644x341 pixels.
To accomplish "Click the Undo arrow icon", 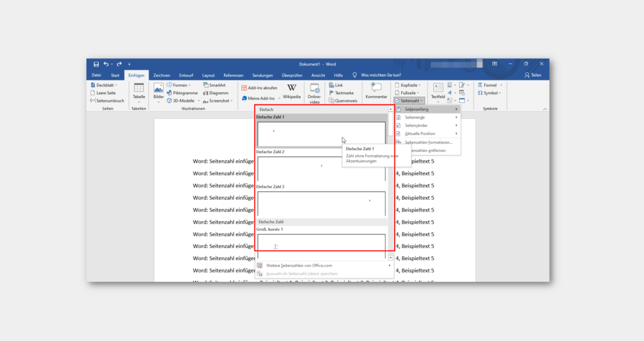I will [106, 64].
